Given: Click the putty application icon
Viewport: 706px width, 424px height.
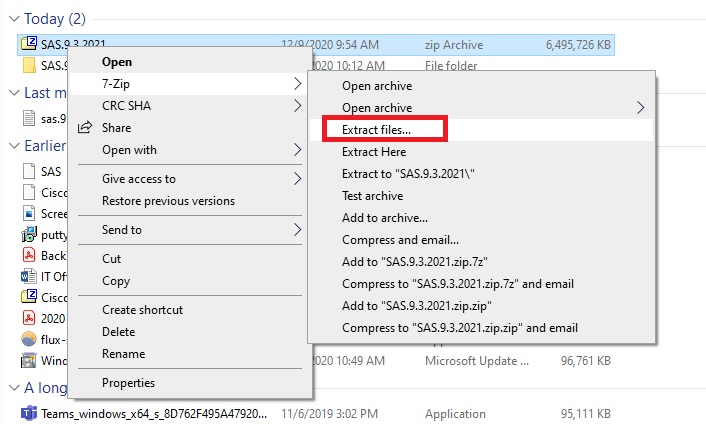Looking at the screenshot, I should [29, 235].
